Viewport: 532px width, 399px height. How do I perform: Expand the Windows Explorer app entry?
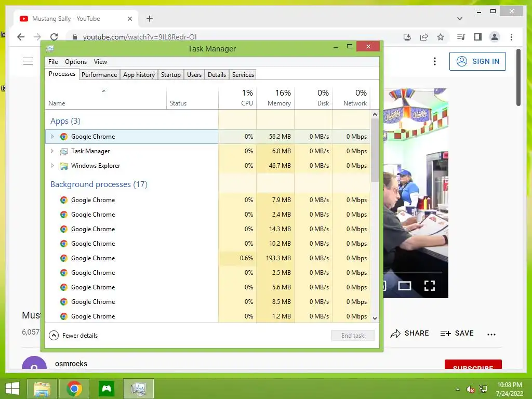(x=52, y=166)
